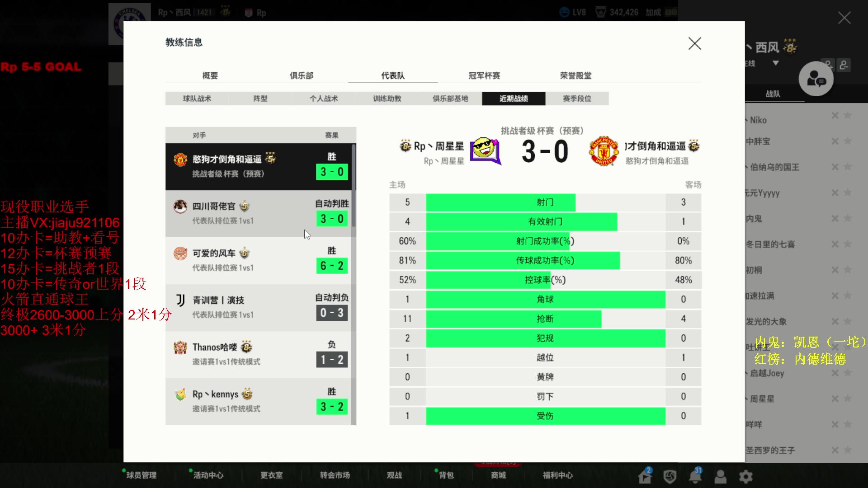Switch to the 赛季段位 sub-tab
This screenshot has height=488, width=868.
577,99
